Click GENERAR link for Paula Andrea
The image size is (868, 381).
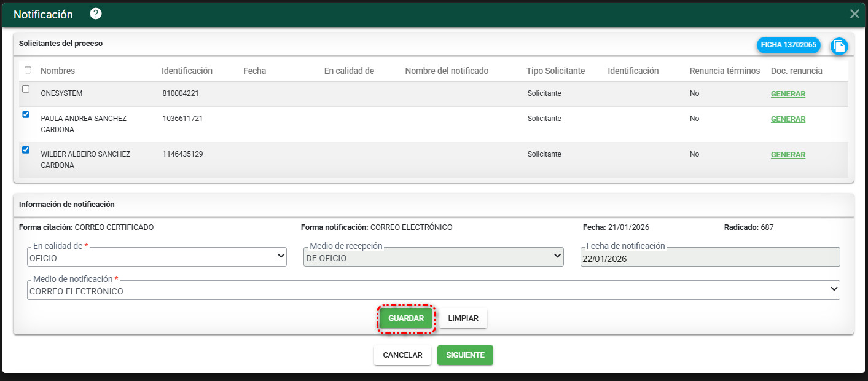[x=788, y=119]
